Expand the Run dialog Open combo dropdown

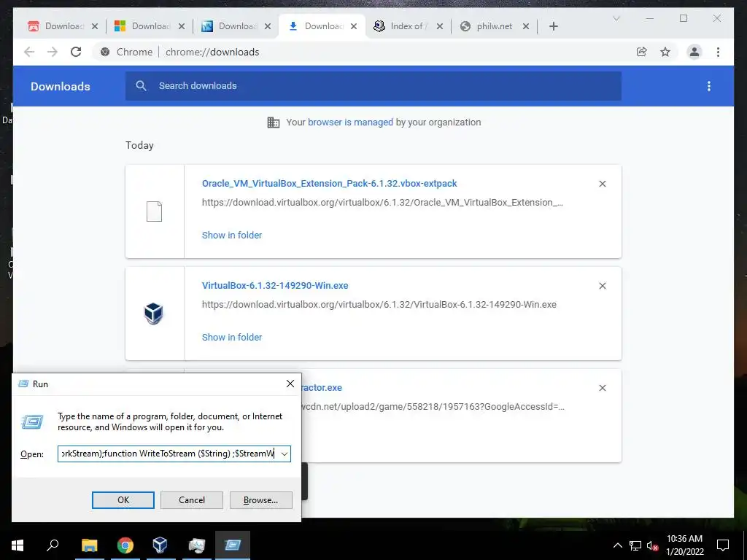point(285,454)
